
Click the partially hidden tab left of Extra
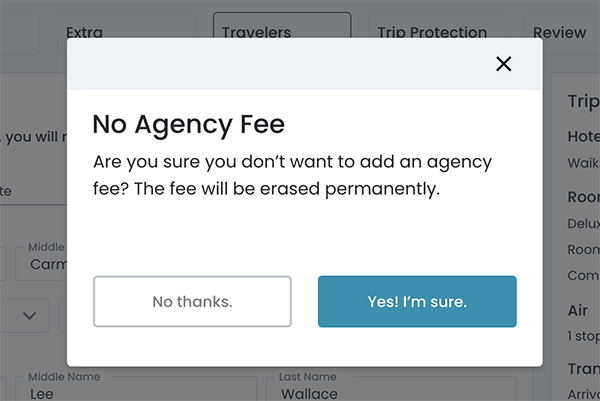coord(20,32)
